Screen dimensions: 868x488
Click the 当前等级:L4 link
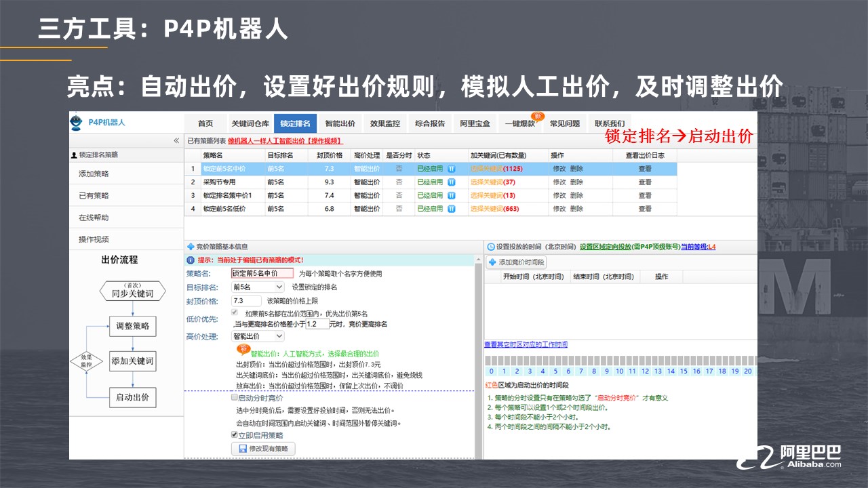point(698,247)
